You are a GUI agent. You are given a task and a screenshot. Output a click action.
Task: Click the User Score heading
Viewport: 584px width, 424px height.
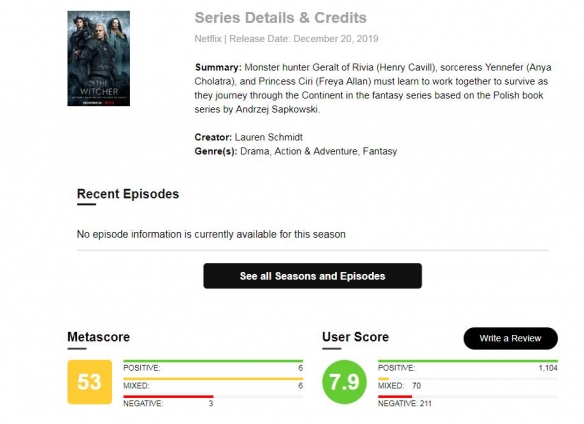pos(355,337)
